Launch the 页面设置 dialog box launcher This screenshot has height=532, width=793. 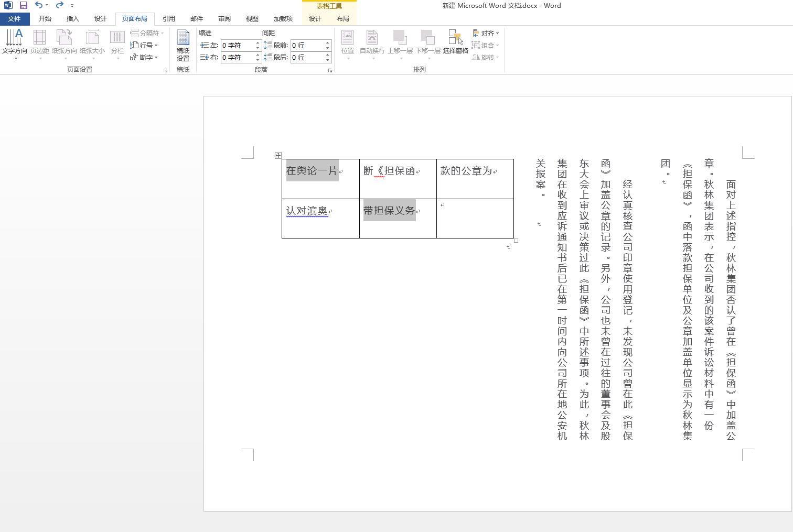(x=165, y=70)
